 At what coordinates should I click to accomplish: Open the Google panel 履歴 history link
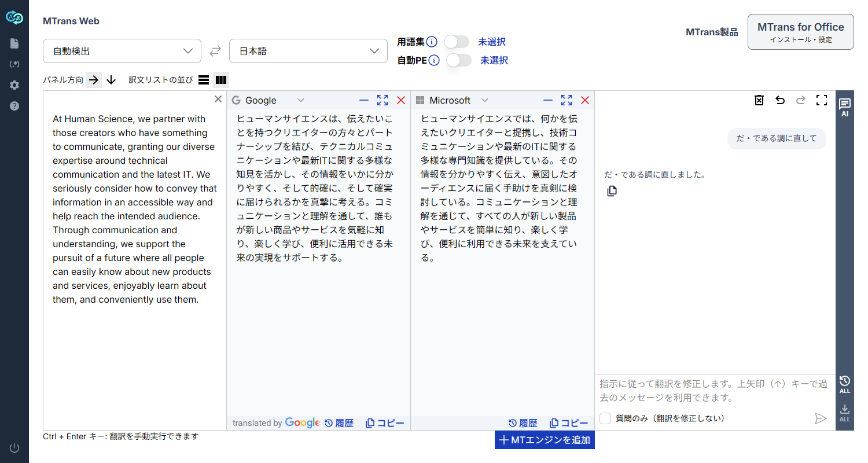(340, 422)
